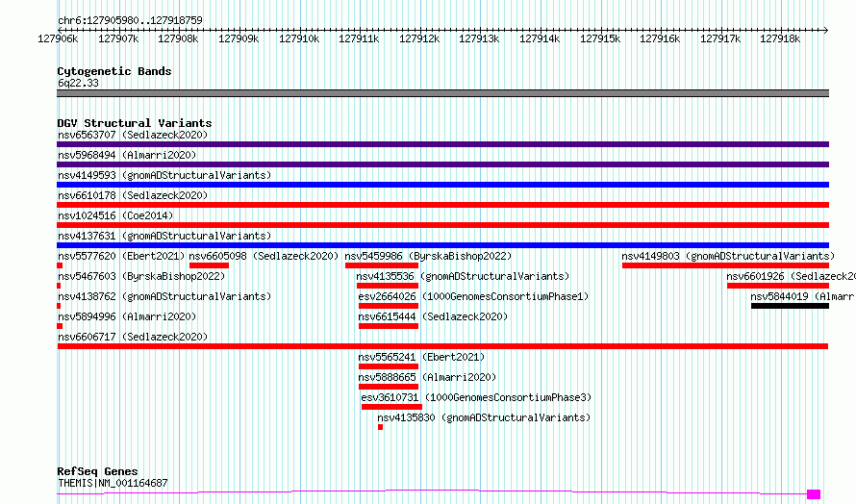Viewport: 856px width, 504px height.
Task: Click the blue bar under nsv4137631
Action: 442,245
